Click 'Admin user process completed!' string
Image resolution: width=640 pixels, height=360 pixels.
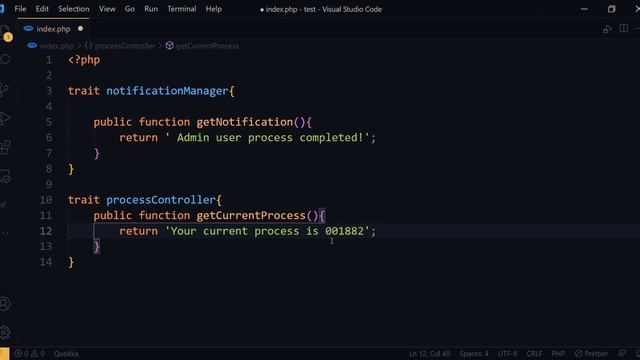pyautogui.click(x=268, y=138)
